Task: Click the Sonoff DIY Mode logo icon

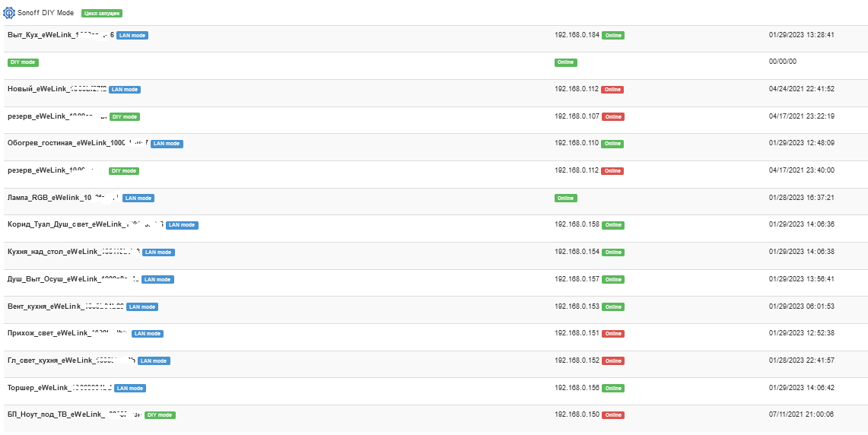Action: 8,13
